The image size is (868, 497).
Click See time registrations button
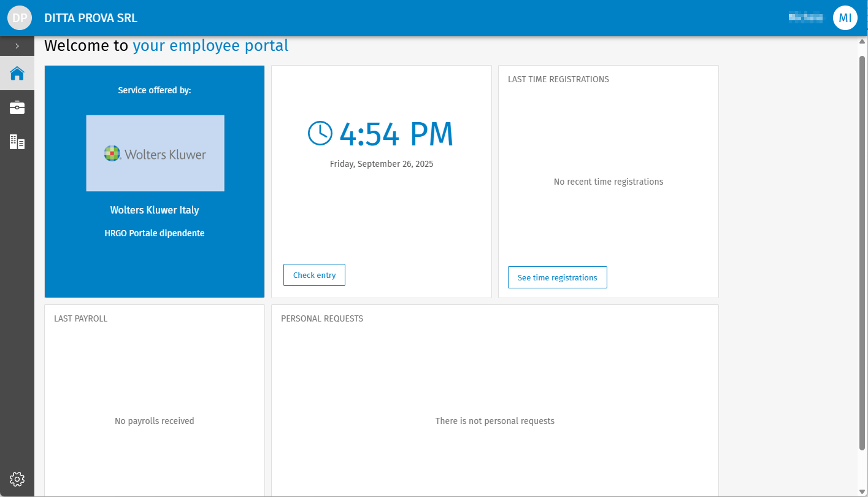(557, 277)
